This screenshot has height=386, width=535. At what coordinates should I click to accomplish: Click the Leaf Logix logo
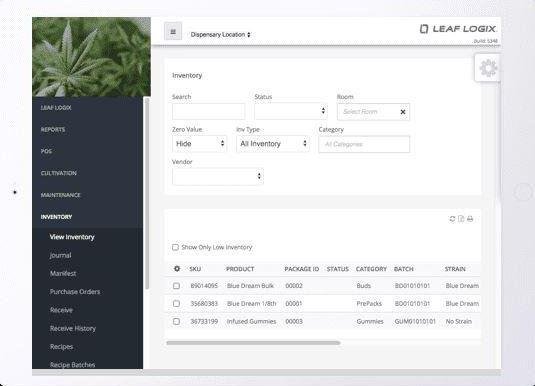458,29
